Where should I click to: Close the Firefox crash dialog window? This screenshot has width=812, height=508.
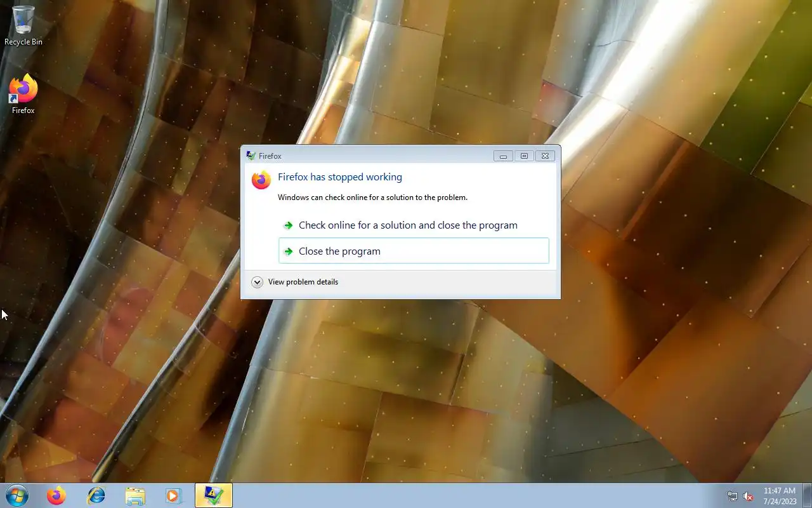pos(545,156)
